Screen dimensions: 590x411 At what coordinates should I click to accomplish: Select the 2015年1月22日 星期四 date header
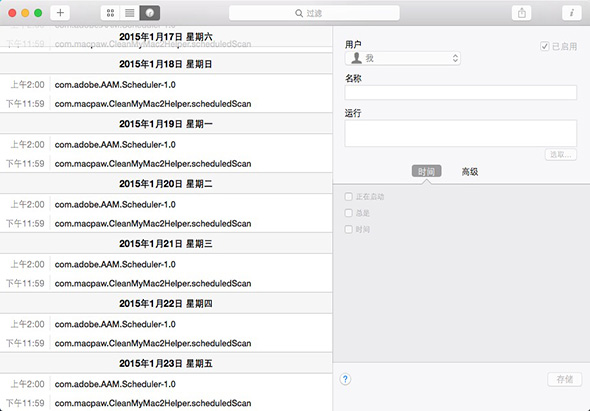[166, 303]
